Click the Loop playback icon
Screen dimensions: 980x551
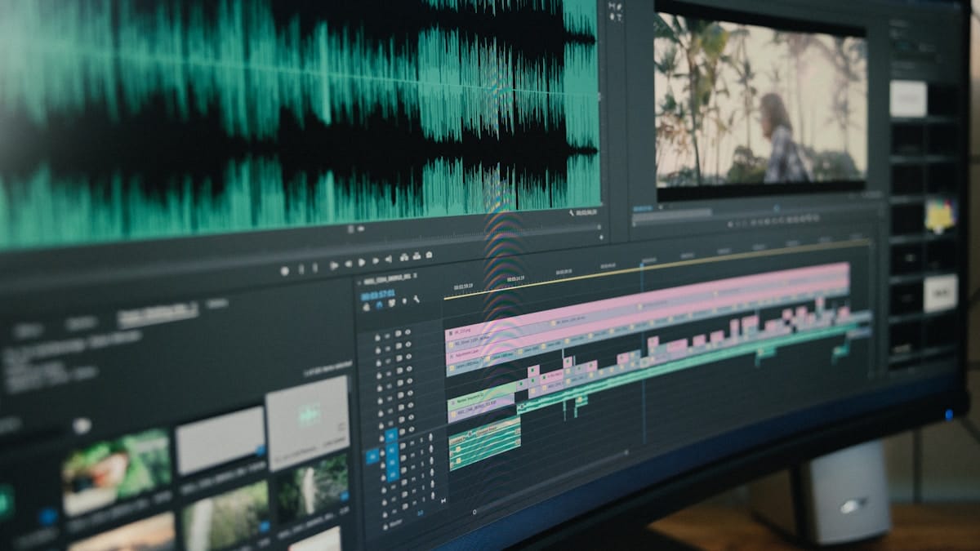coord(389,258)
